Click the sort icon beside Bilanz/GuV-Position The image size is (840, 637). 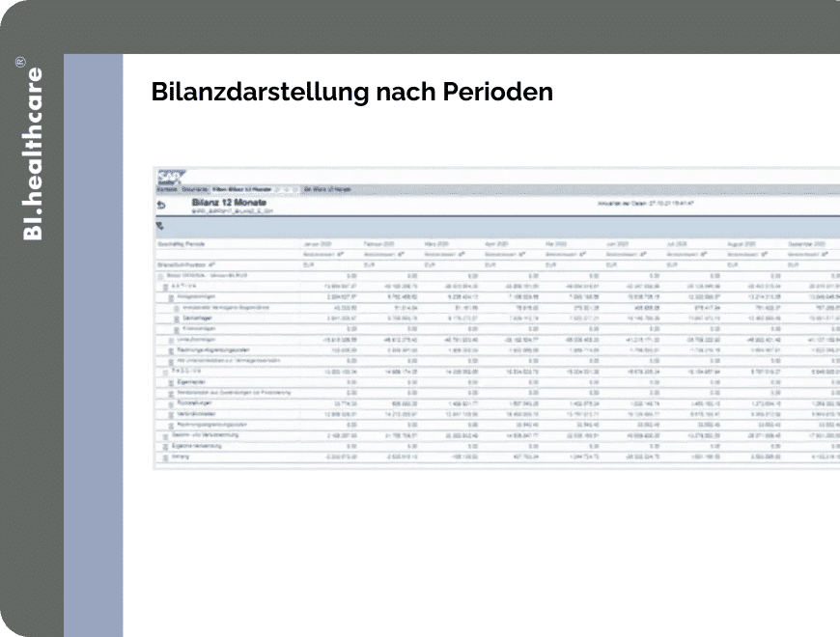click(211, 265)
